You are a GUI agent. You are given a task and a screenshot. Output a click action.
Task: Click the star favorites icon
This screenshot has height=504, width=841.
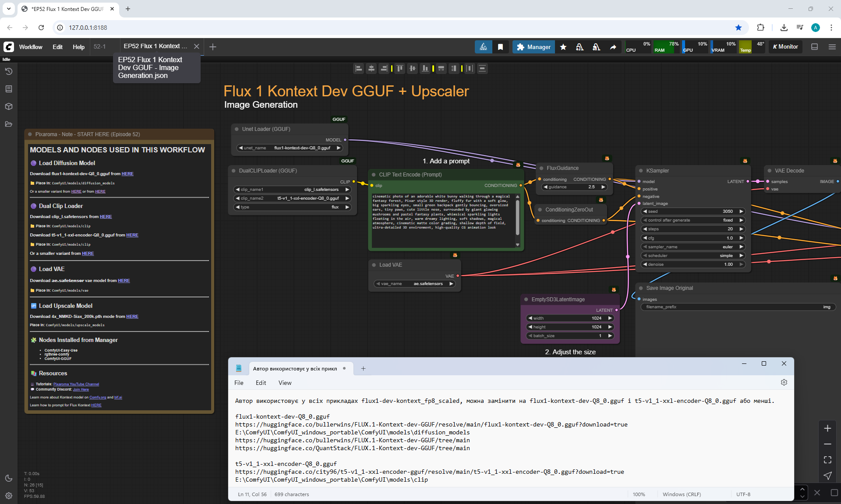click(x=563, y=47)
